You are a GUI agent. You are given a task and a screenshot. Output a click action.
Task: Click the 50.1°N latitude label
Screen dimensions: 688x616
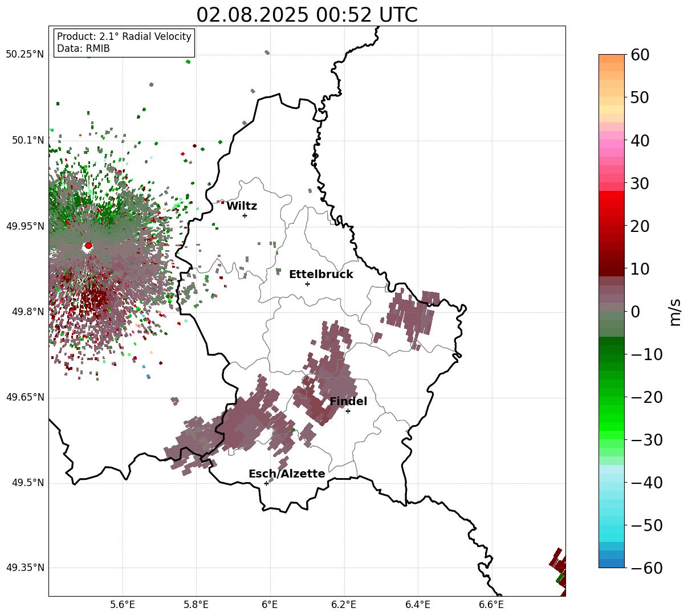27,140
